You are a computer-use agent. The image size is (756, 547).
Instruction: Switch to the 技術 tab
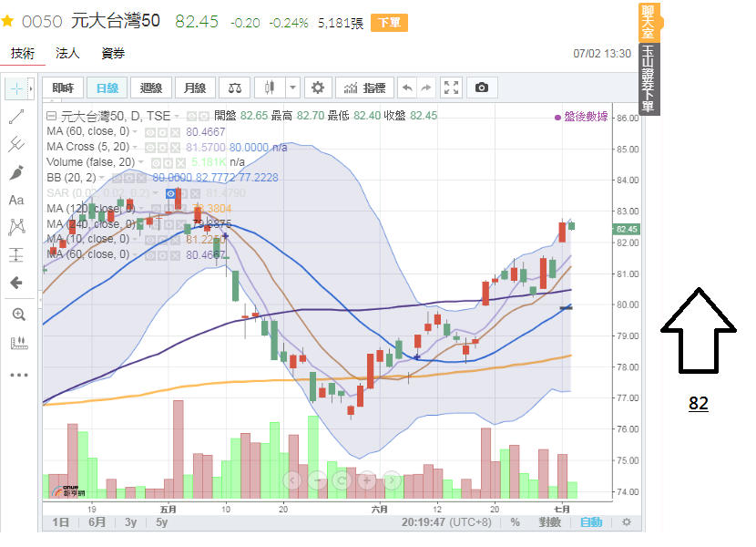(23, 53)
